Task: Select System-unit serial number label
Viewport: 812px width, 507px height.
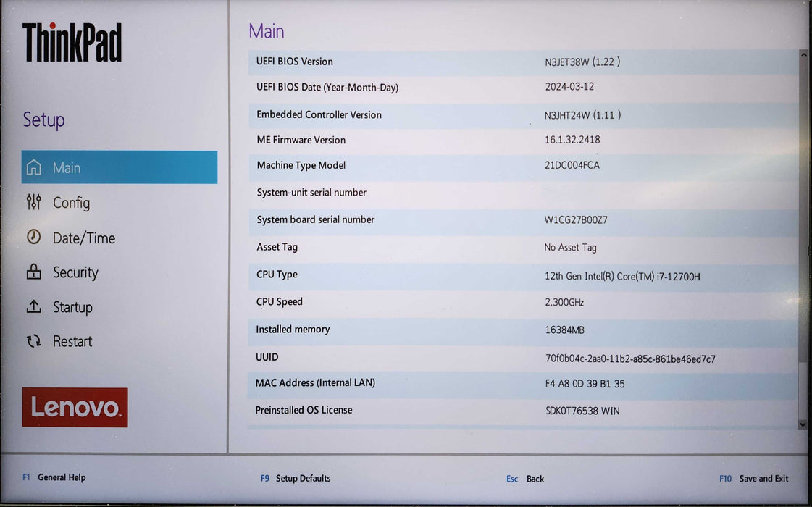Action: [311, 193]
